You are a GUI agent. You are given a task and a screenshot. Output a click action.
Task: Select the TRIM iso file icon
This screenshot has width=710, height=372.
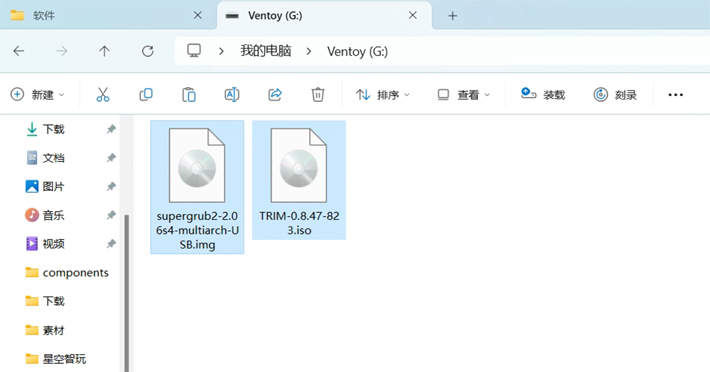point(299,165)
